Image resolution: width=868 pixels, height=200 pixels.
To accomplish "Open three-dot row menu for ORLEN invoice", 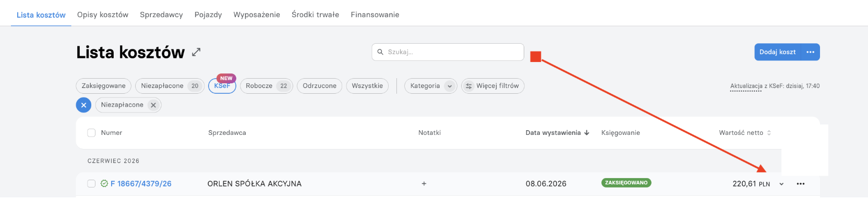I will point(801,184).
